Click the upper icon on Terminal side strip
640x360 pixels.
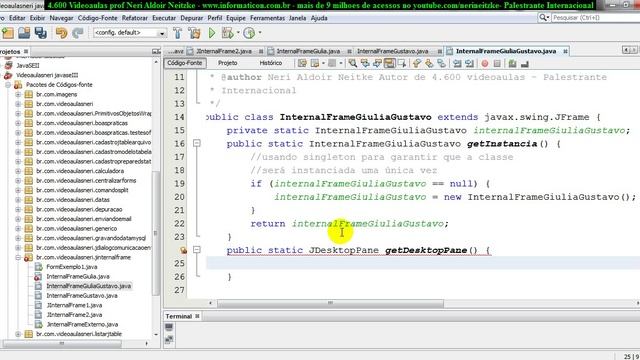pyautogui.click(x=169, y=327)
